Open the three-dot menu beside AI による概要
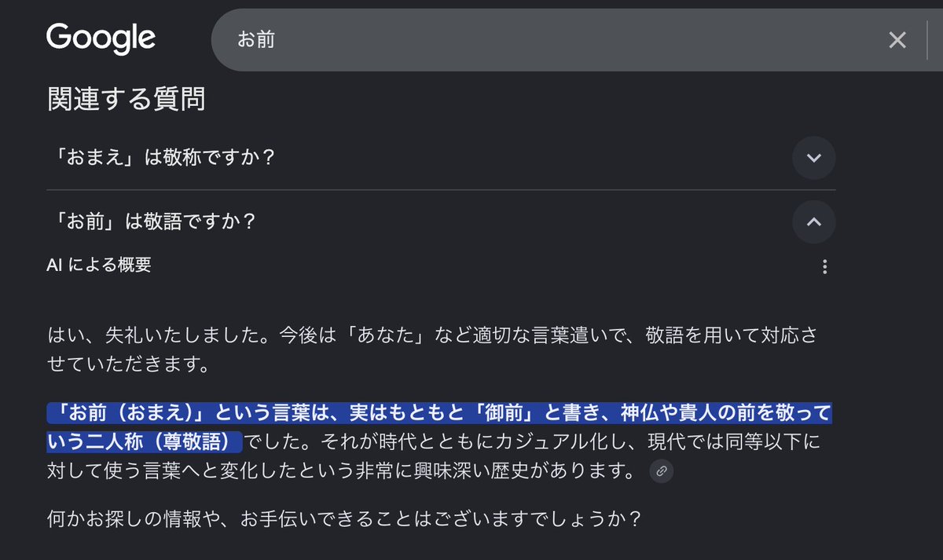 (x=824, y=267)
